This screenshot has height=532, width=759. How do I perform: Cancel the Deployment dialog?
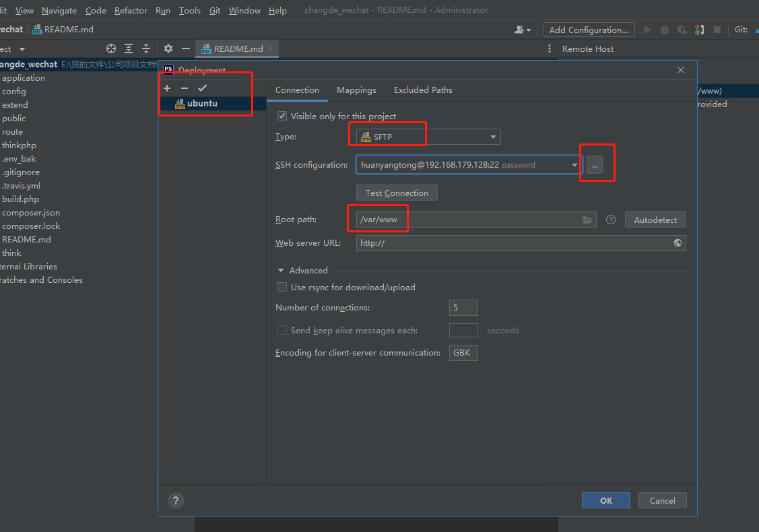click(x=662, y=500)
